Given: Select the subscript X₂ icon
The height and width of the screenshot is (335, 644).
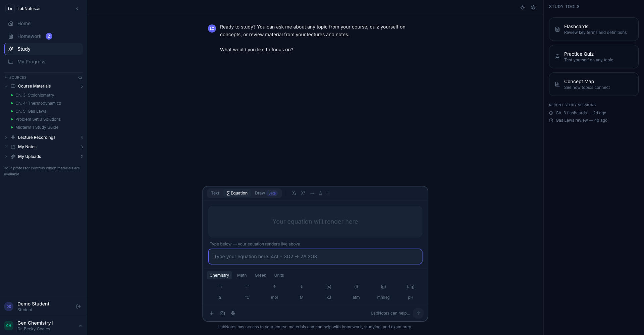Looking at the screenshot, I should click(x=294, y=193).
